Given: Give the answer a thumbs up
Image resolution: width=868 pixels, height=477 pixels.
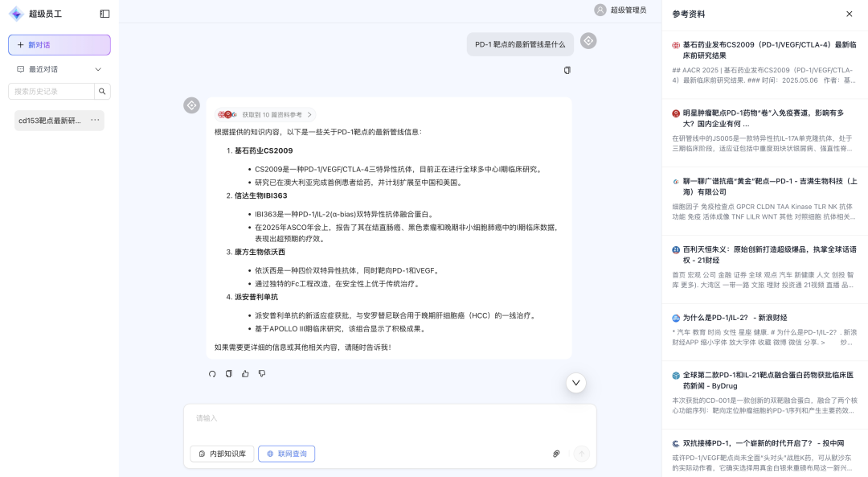Looking at the screenshot, I should click(245, 373).
